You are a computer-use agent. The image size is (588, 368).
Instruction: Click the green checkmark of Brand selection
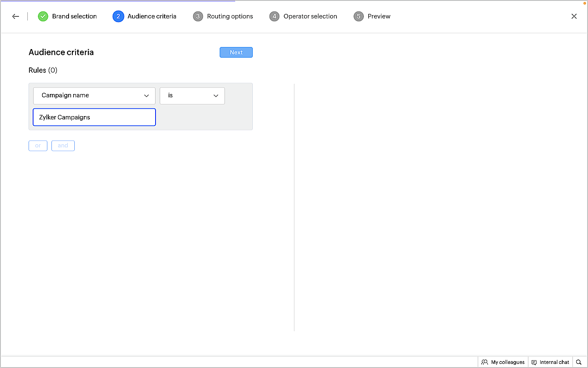coord(43,16)
